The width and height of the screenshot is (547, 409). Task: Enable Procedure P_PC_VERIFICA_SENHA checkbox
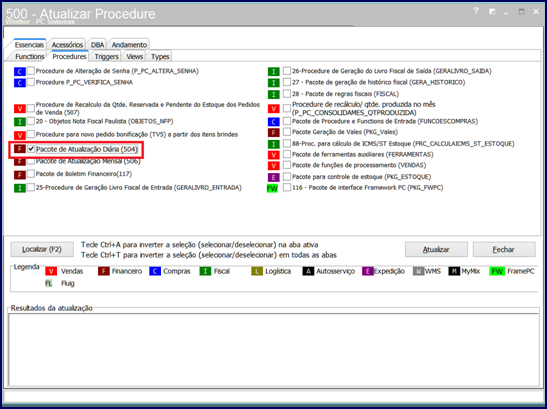31,82
